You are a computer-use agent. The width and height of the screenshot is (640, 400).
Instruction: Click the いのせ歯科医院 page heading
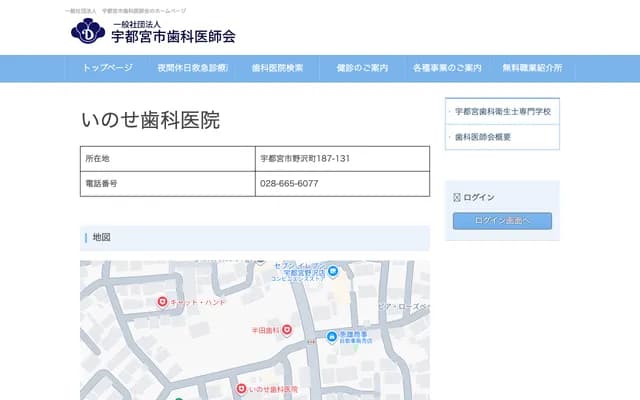pyautogui.click(x=150, y=120)
